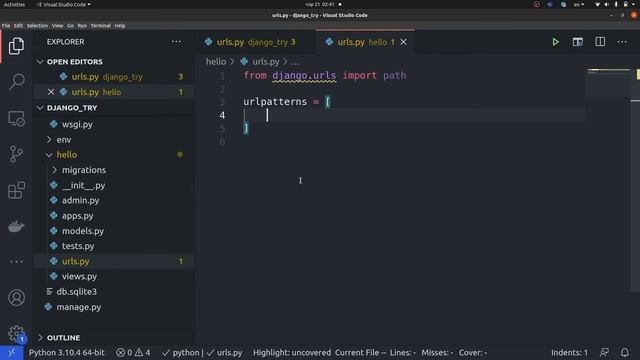This screenshot has width=640, height=360.
Task: Open db.sqlite3 file
Action: [x=76, y=292]
